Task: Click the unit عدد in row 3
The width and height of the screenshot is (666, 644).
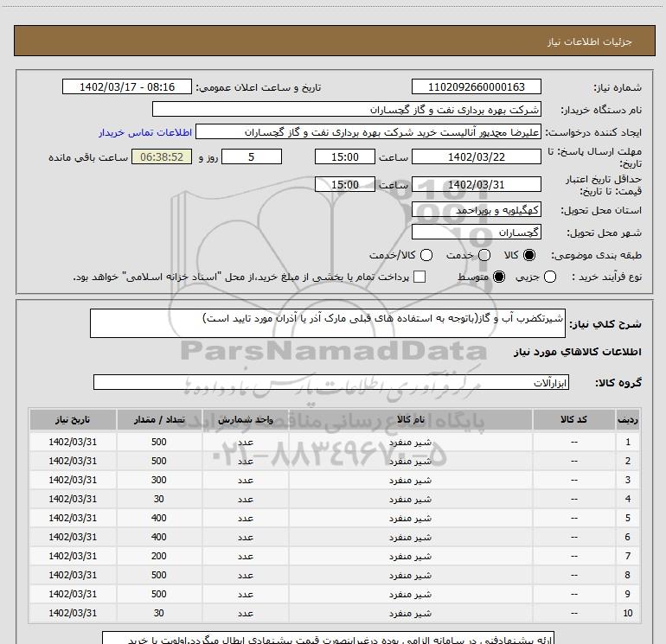Action: [246, 480]
